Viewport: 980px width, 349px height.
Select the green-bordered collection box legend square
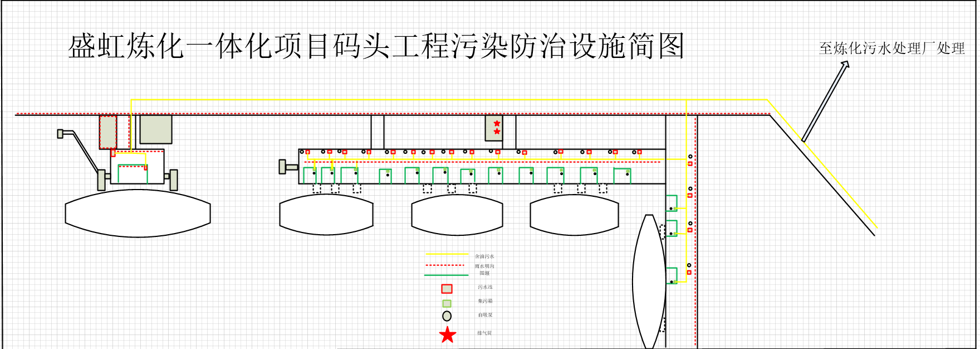coord(447,303)
